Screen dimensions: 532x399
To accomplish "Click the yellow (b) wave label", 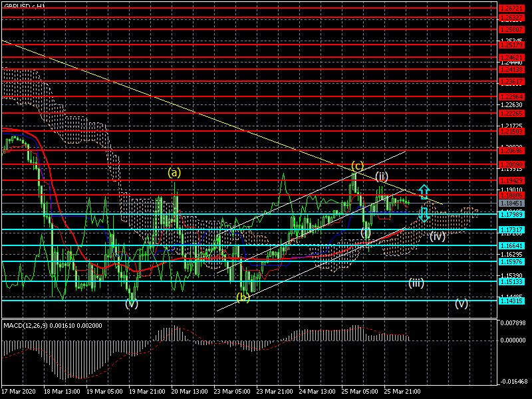I will 243,297.
